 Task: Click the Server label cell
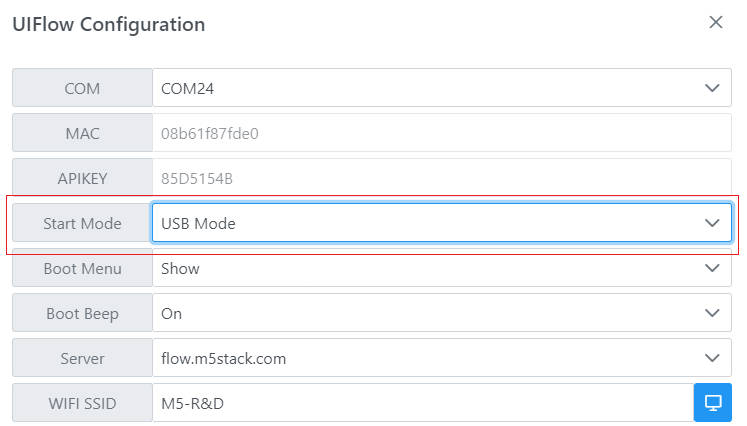click(82, 358)
